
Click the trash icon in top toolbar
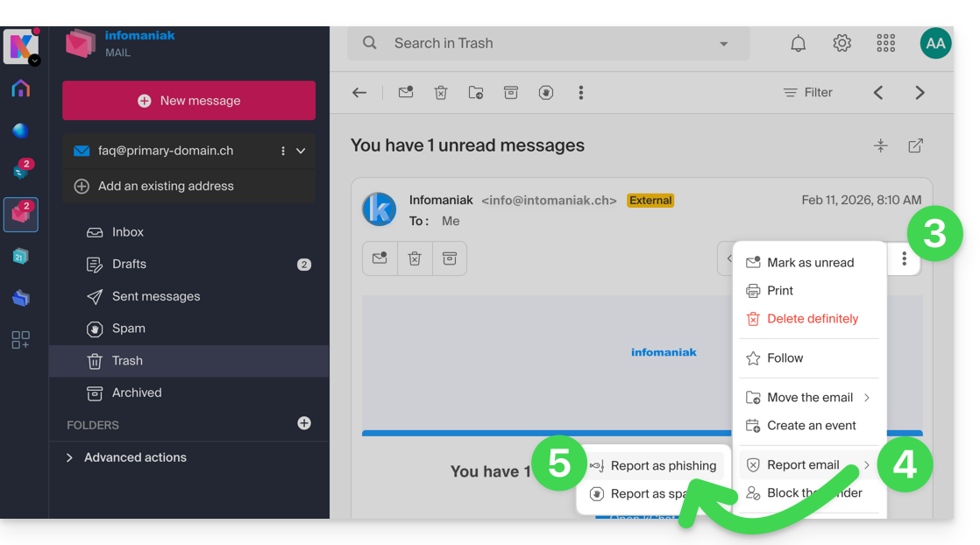point(441,93)
